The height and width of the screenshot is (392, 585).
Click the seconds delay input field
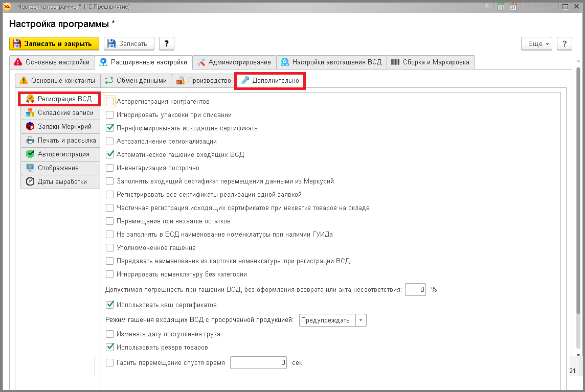click(x=258, y=362)
